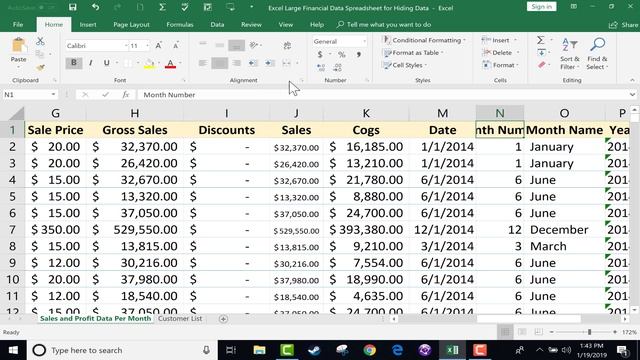Expand Cell Styles menu
Viewport: 640px width, 360px height.
pyautogui.click(x=405, y=65)
